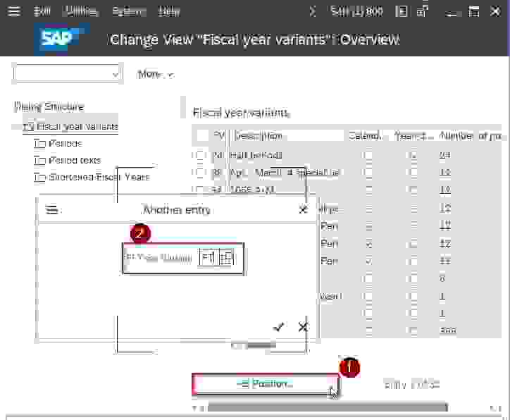Open value help icon beside Fiscal Year Variant
Screen dimensions: 510x420
[226, 258]
